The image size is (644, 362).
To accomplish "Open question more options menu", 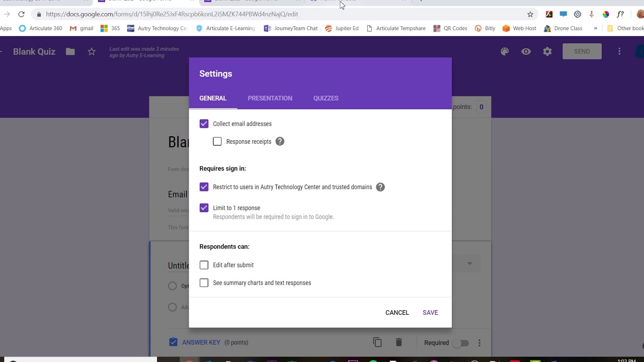I will pyautogui.click(x=479, y=343).
